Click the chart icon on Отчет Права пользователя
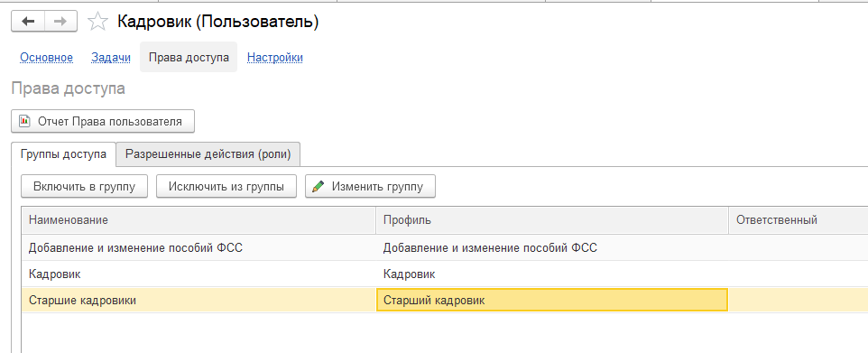Screen dimensions: 868x353 point(24,121)
